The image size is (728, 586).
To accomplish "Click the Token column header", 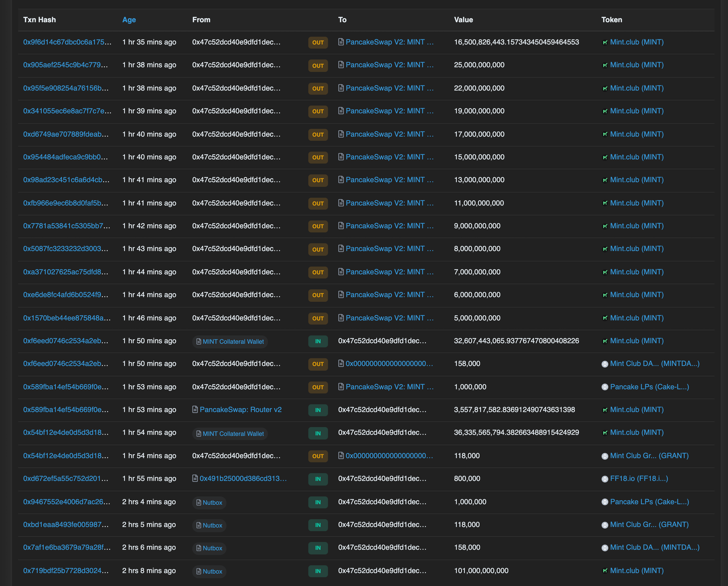I will [x=611, y=20].
